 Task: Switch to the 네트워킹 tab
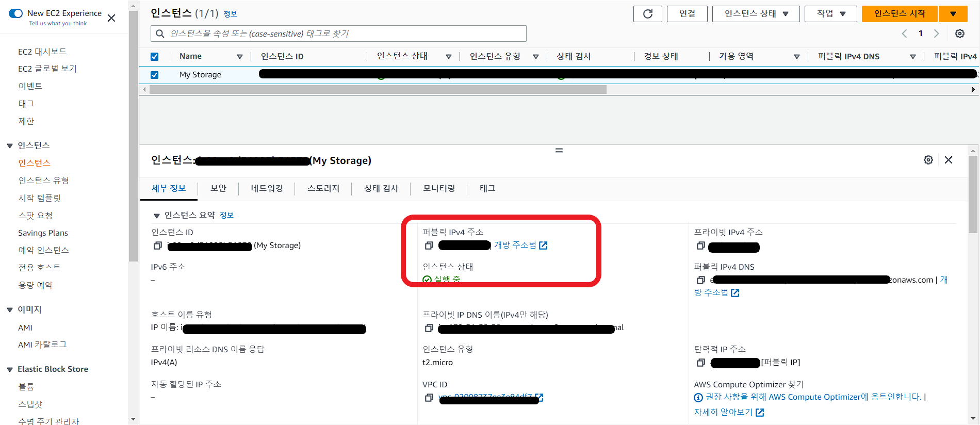[x=267, y=189]
